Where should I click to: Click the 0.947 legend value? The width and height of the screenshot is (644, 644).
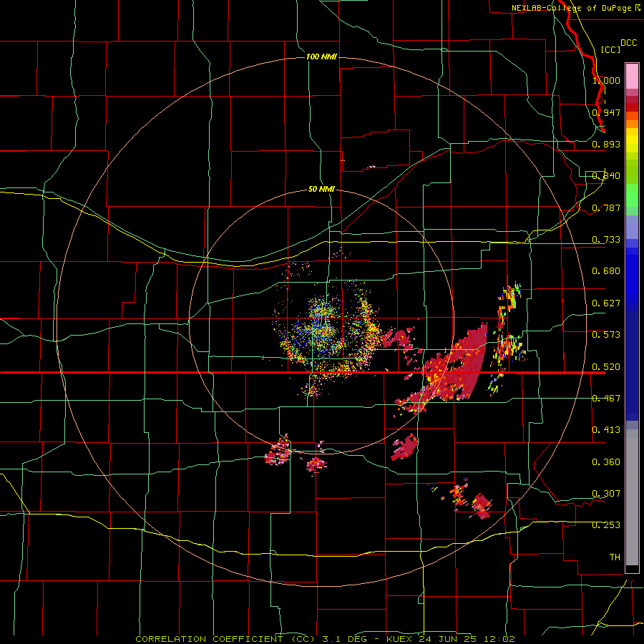click(x=606, y=112)
